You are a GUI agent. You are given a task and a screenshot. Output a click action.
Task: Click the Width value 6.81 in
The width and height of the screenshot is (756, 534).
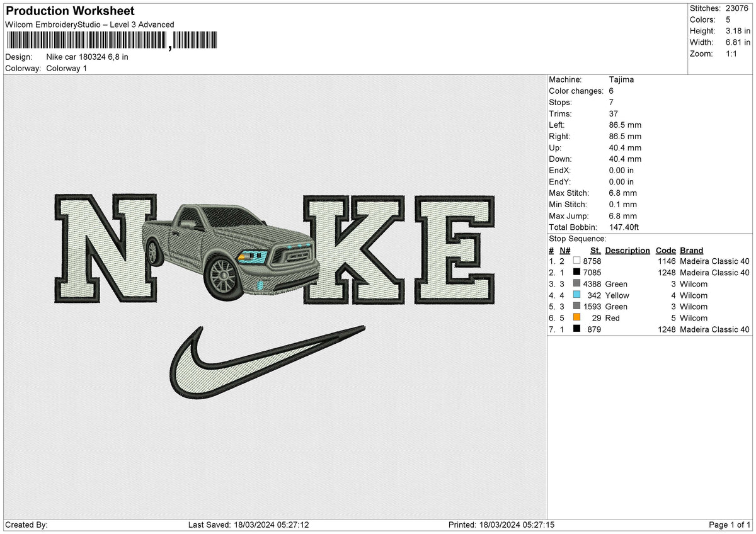[738, 42]
